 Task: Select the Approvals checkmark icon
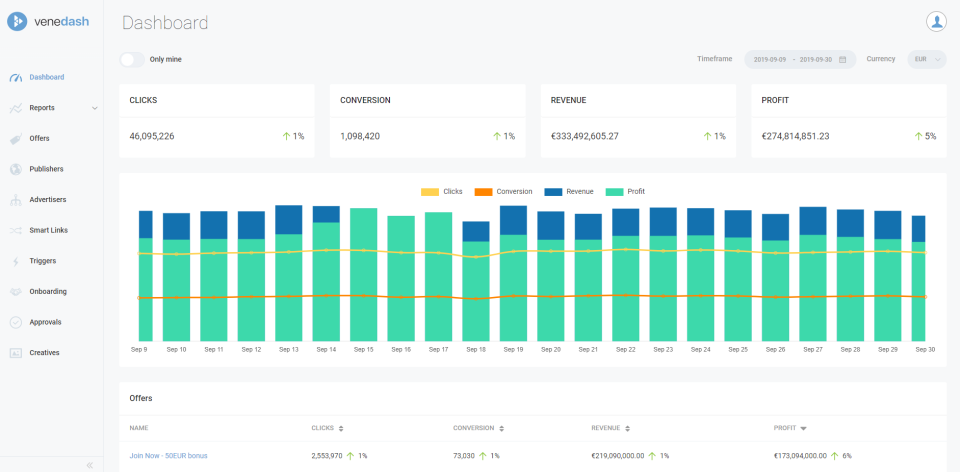point(16,323)
